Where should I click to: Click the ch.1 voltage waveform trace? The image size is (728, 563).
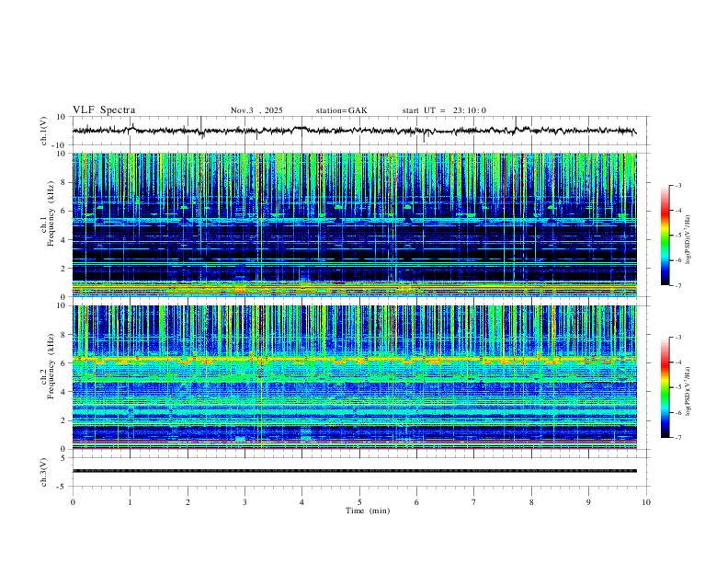[x=354, y=131]
